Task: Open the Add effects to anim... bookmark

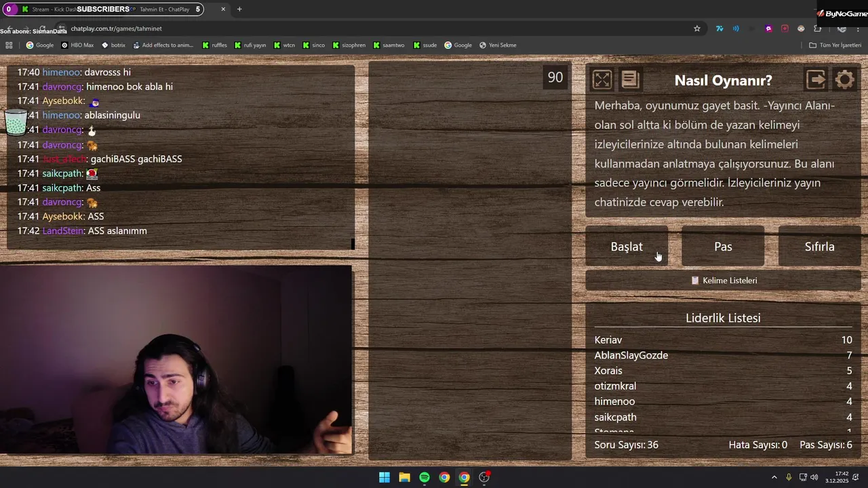Action: 163,45
